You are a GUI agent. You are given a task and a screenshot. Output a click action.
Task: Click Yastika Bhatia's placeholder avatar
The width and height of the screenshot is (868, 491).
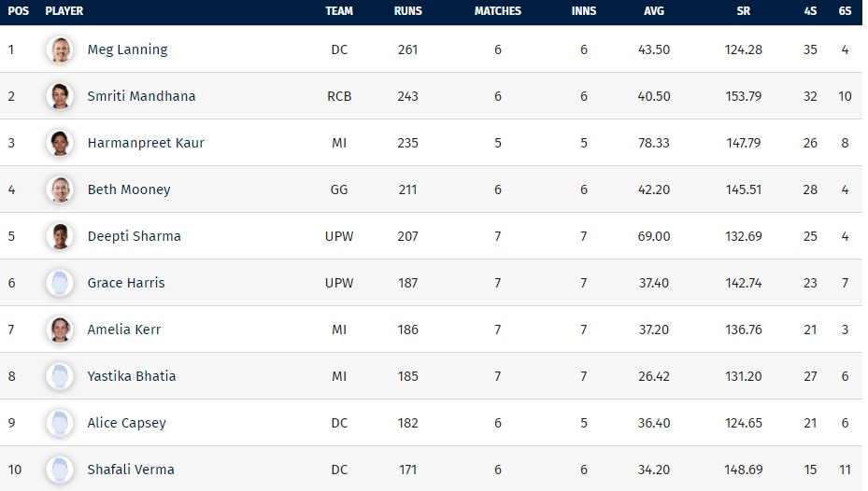pyautogui.click(x=60, y=376)
